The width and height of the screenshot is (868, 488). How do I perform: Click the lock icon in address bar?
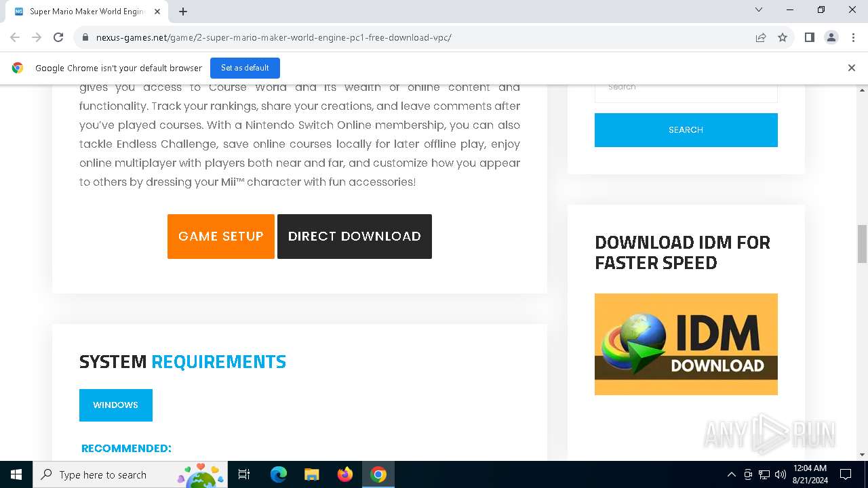(x=85, y=37)
